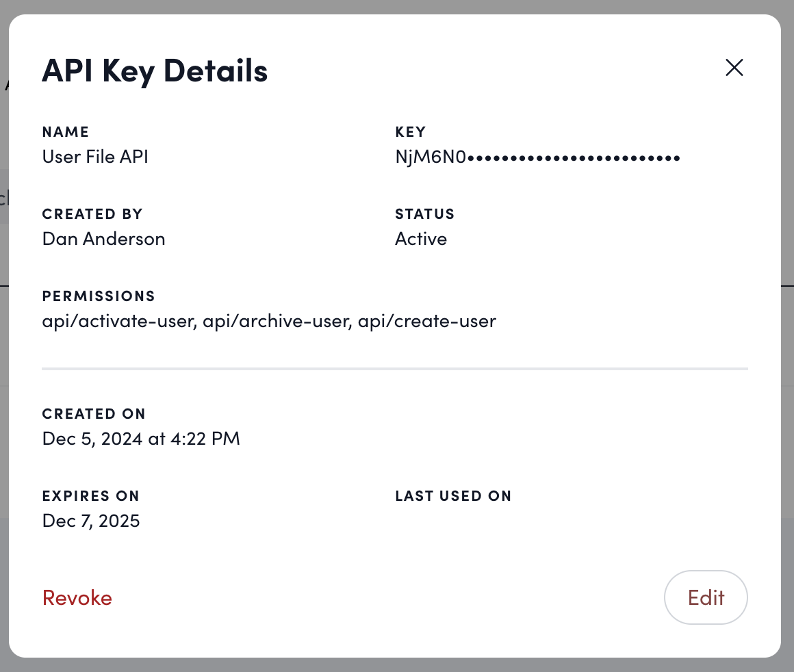Click the api/create-user permission

(426, 321)
